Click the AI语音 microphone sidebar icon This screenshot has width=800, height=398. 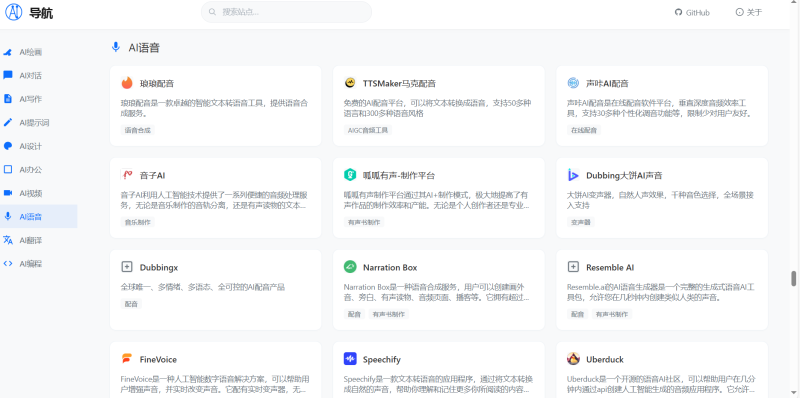pyautogui.click(x=8, y=216)
